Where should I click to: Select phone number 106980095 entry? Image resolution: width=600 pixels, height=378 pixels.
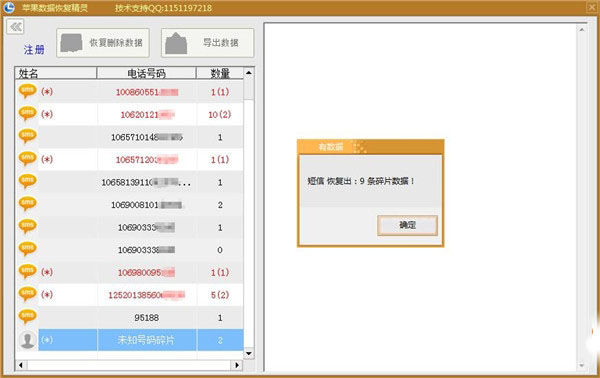147,273
